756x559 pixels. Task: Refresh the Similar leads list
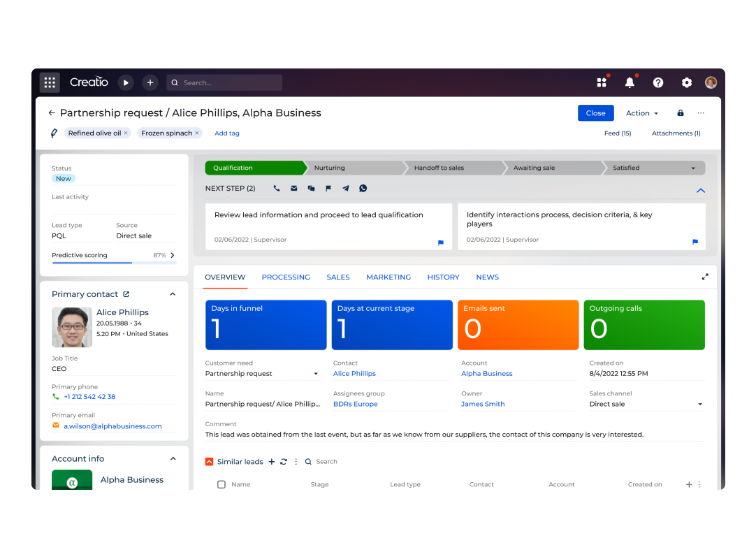click(x=283, y=461)
